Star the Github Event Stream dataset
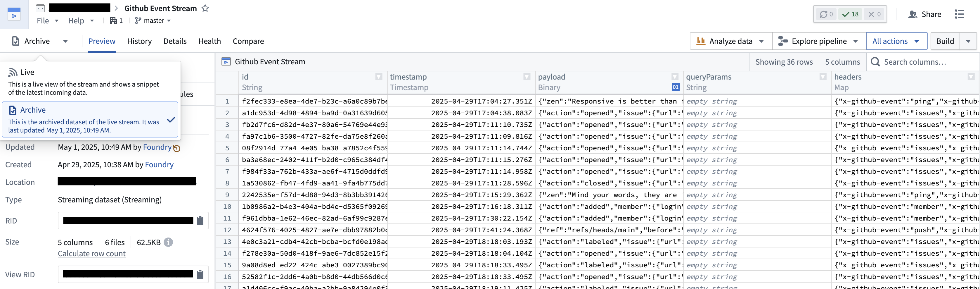This screenshot has height=289, width=980. (205, 8)
